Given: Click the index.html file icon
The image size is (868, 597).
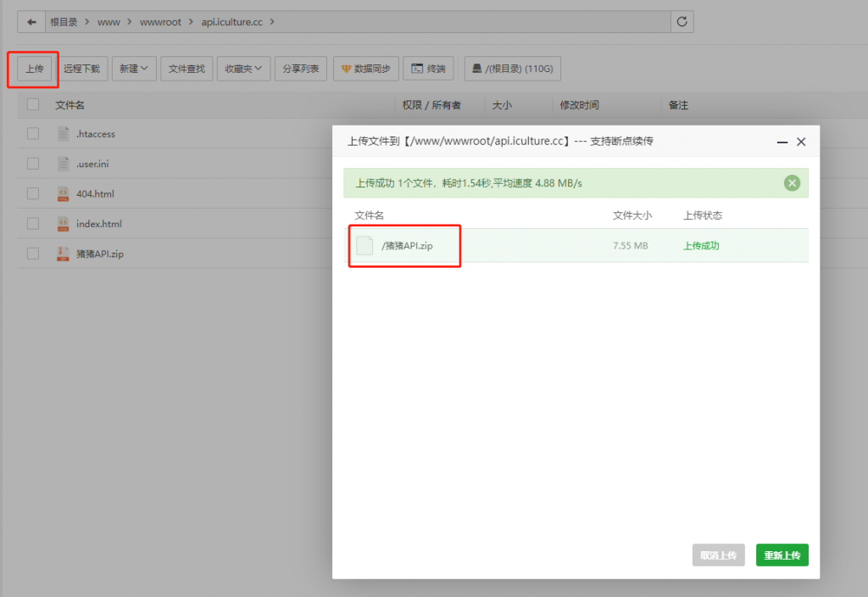Looking at the screenshot, I should pyautogui.click(x=63, y=224).
